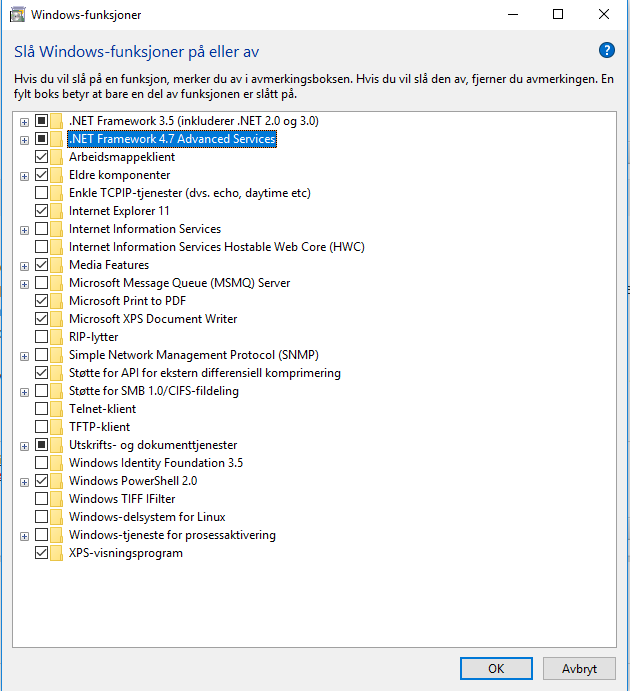The width and height of the screenshot is (630, 691).
Task: Select Støtte for API for ekstern differensiell komprimering
Action: [x=205, y=373]
